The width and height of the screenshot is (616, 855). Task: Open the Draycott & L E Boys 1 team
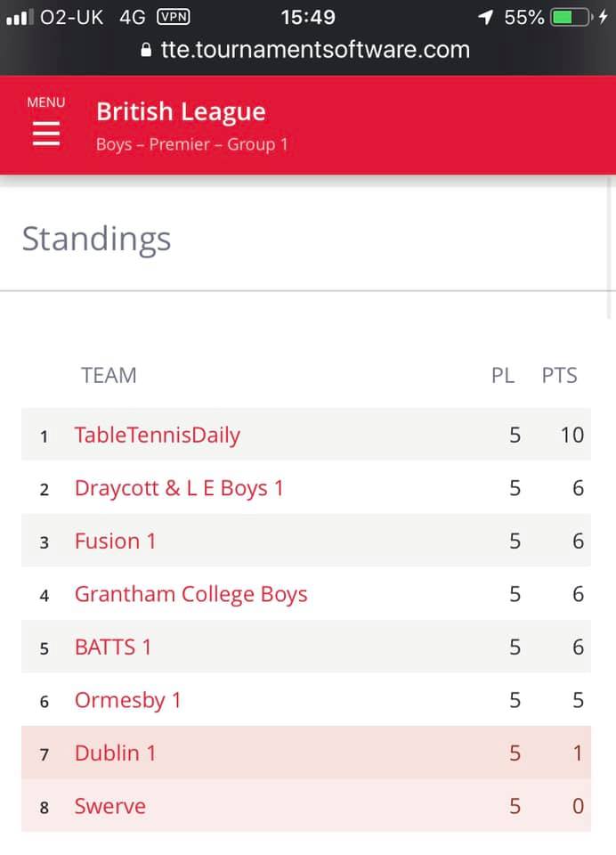[x=179, y=488]
